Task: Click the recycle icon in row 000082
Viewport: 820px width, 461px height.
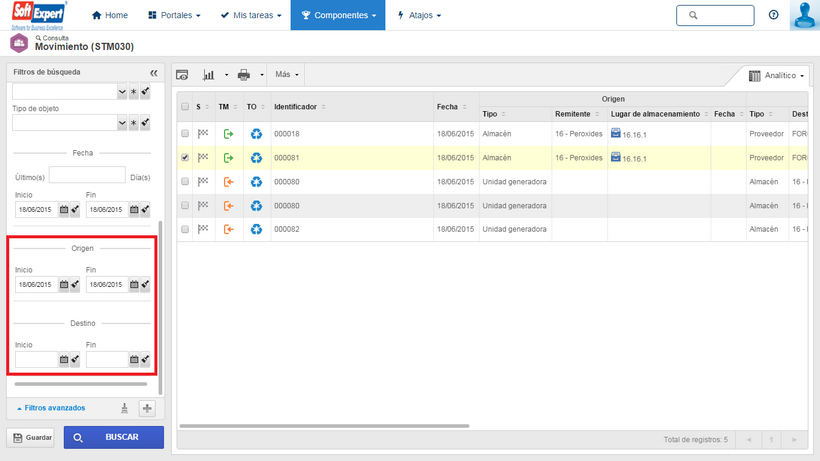Action: [256, 229]
